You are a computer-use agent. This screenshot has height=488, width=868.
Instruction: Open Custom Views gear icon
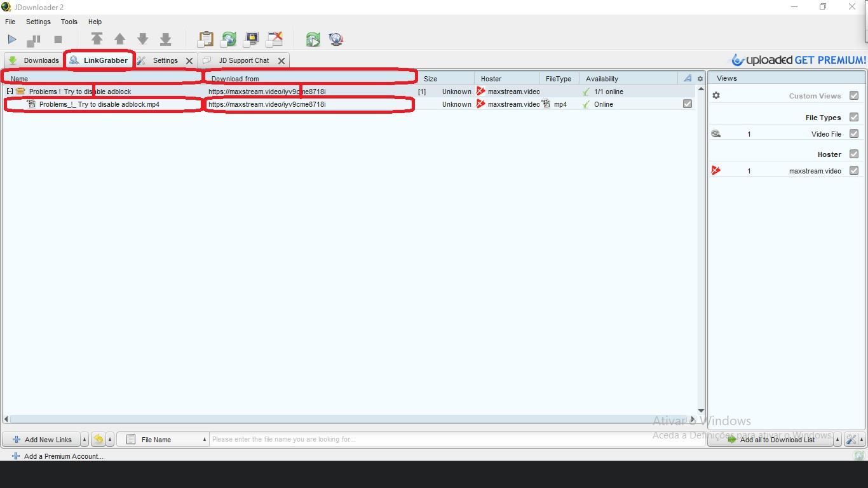[716, 95]
